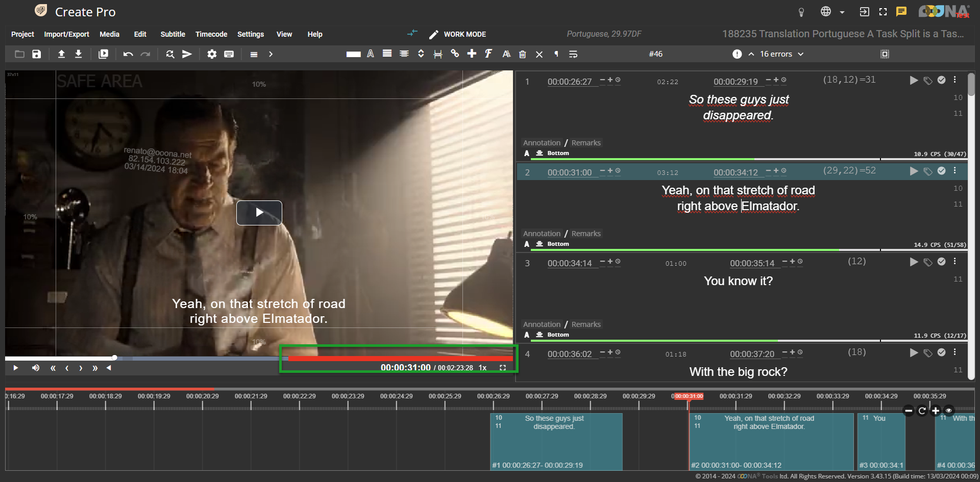Image resolution: width=980 pixels, height=482 pixels.
Task: Click the trash icon to delete subtitle
Action: pyautogui.click(x=522, y=54)
